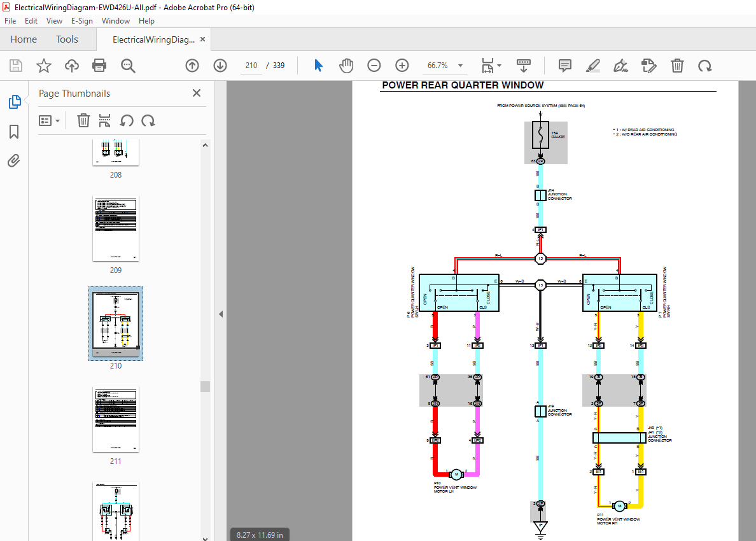Select page 209 thumbnail
Image resolution: width=756 pixels, height=541 pixels.
point(116,228)
